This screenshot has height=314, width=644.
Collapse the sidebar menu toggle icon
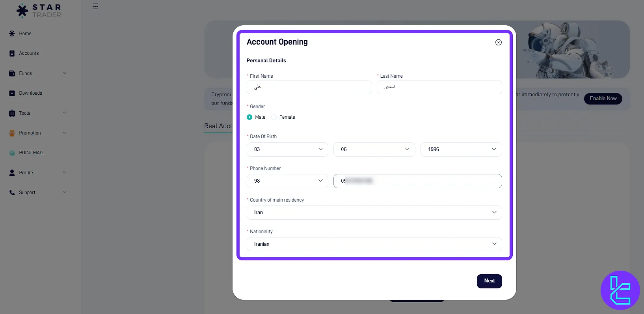[95, 6]
